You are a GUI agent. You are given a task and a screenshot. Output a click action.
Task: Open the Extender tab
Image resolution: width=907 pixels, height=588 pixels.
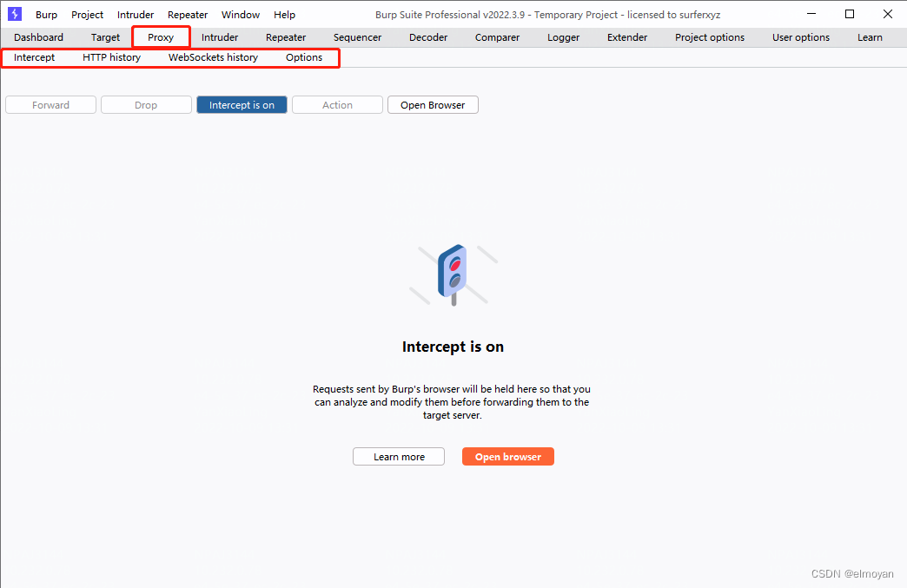[627, 37]
